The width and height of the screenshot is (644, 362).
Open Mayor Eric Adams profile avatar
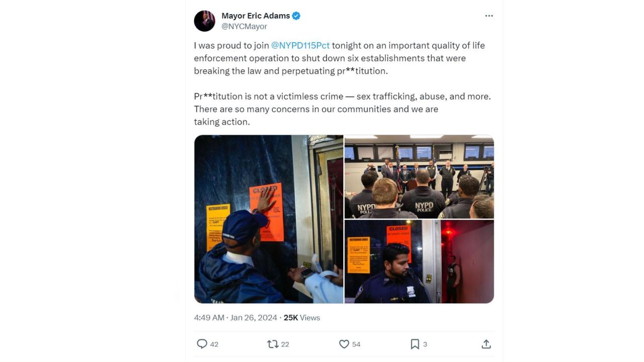point(204,21)
